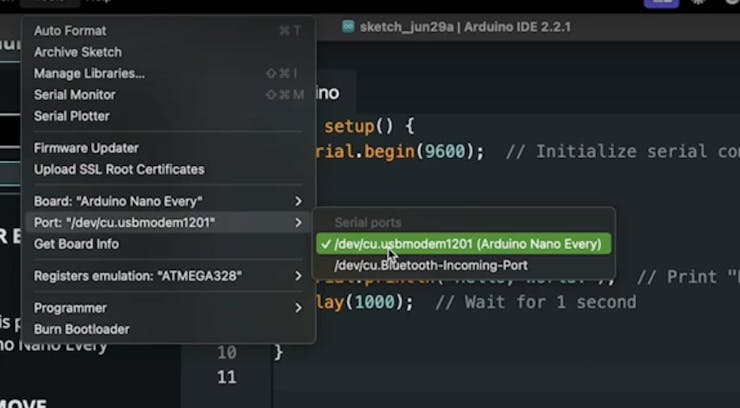740x408 pixels.
Task: Open Manage Libraries... menu item
Action: tap(168, 74)
